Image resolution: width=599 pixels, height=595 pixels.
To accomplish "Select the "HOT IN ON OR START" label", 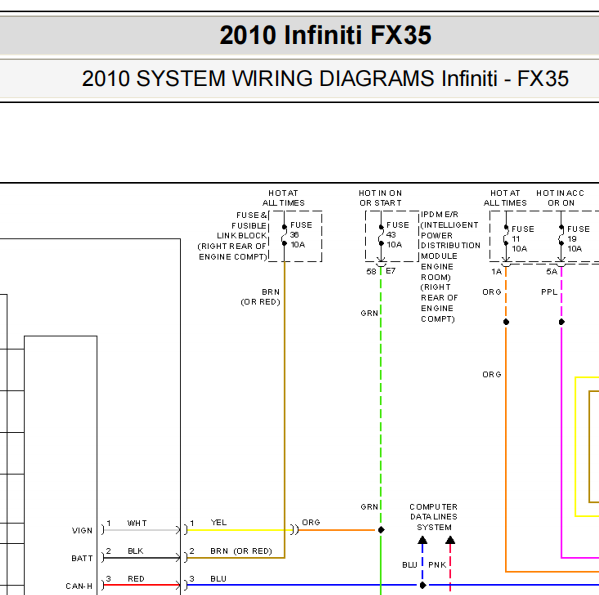I will coord(380,198).
